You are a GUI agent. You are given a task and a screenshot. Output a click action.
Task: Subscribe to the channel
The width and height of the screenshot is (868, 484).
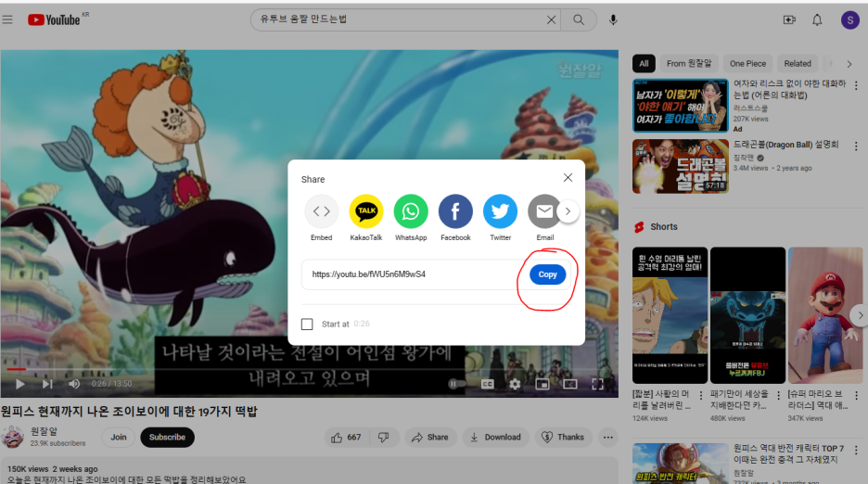pyautogui.click(x=167, y=438)
